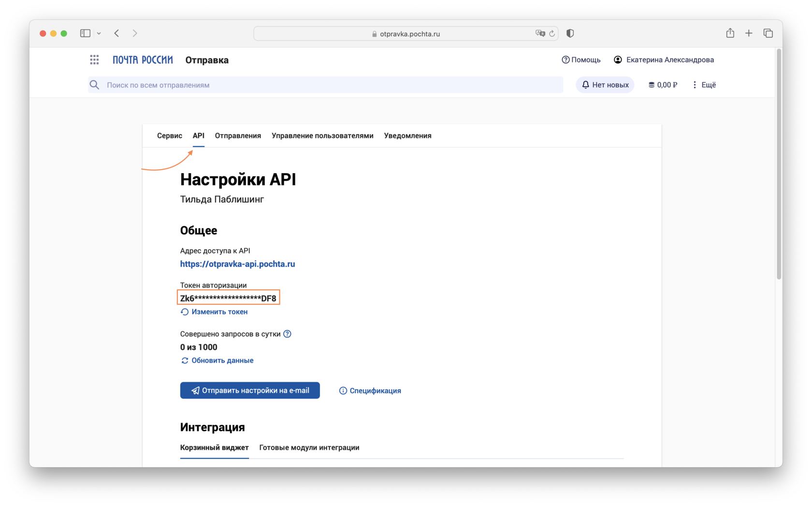Image resolution: width=812 pixels, height=506 pixels.
Task: Click the Отправка service title
Action: click(207, 60)
